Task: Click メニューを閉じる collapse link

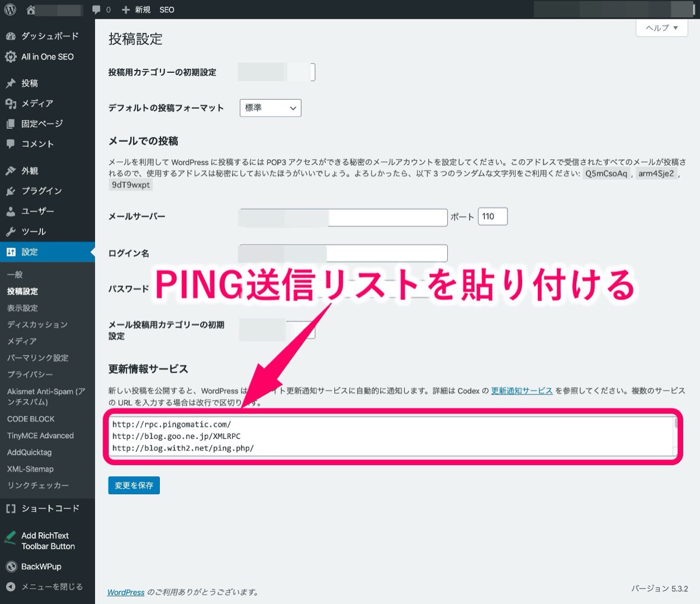Action: (x=52, y=586)
